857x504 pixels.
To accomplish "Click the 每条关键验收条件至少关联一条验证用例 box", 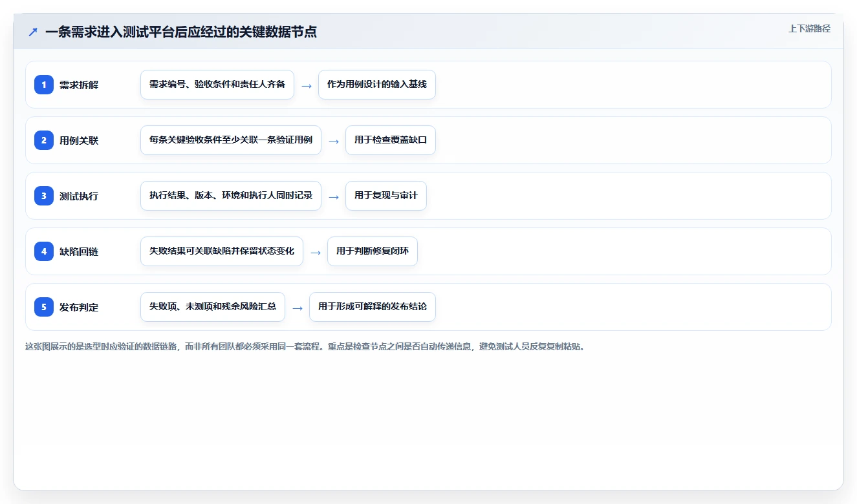I will point(231,140).
